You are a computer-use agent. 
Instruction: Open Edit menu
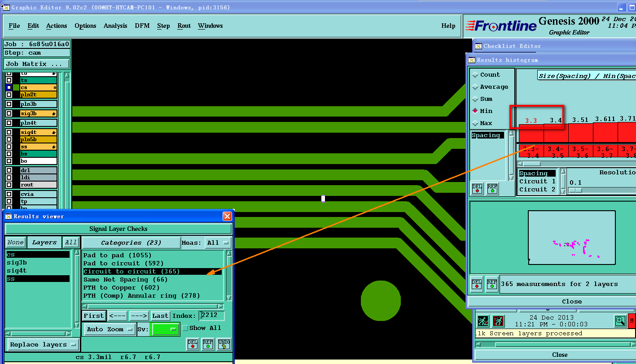point(33,26)
